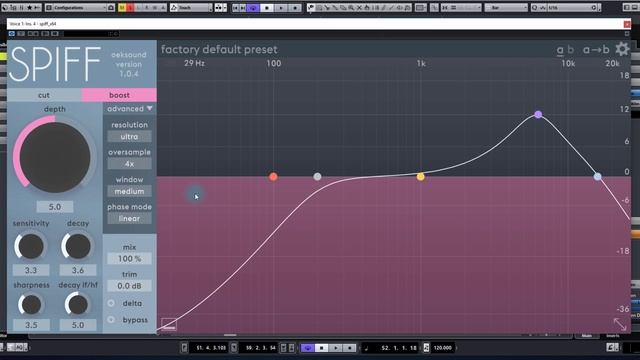Click the sharpness value field 3.5

click(x=31, y=325)
